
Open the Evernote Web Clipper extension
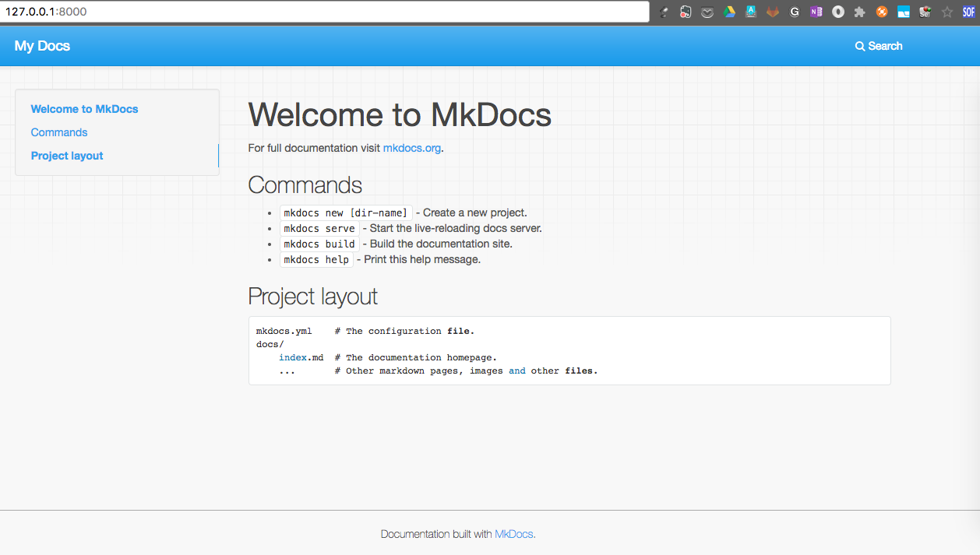click(x=686, y=12)
